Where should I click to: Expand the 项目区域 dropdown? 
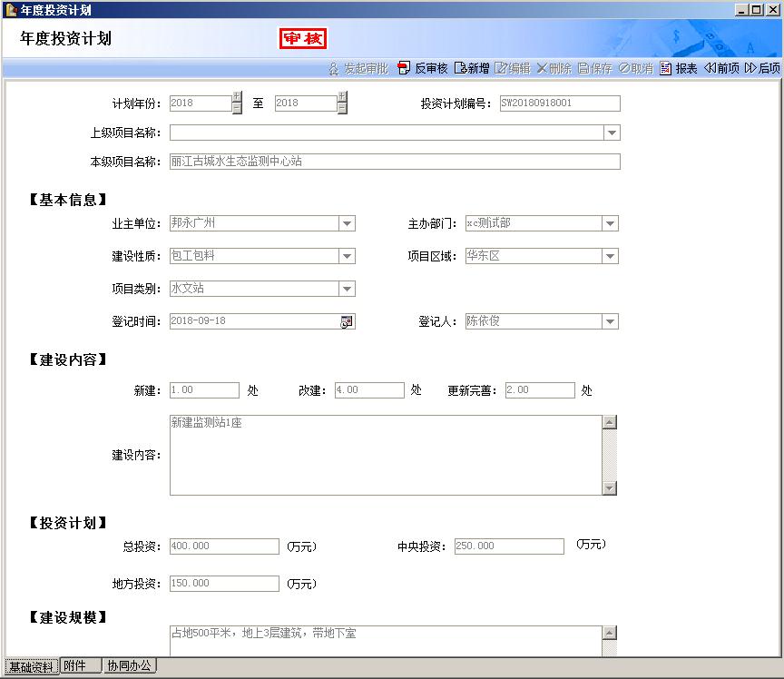pyautogui.click(x=610, y=256)
